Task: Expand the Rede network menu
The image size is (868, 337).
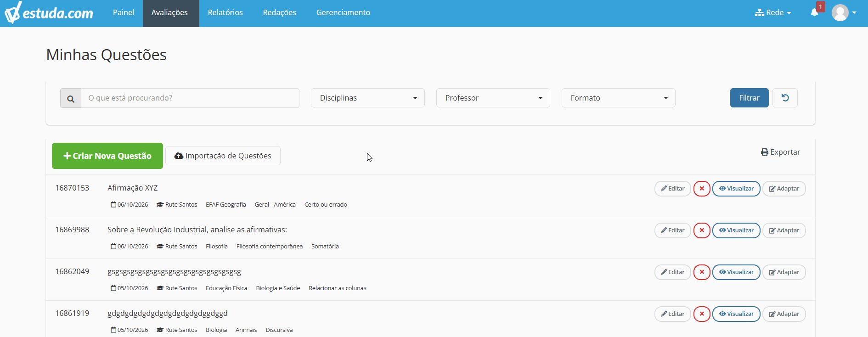Action: tap(773, 13)
